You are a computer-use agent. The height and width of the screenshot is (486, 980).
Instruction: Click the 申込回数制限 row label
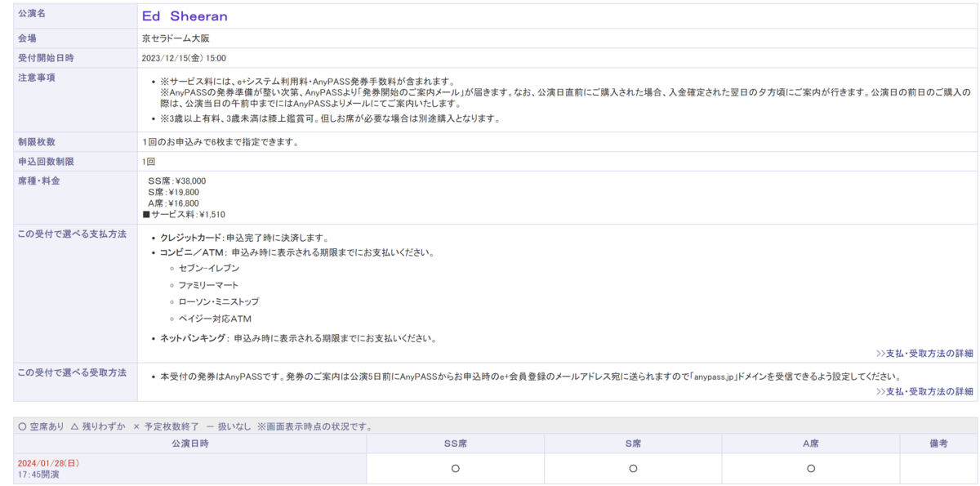click(x=46, y=162)
